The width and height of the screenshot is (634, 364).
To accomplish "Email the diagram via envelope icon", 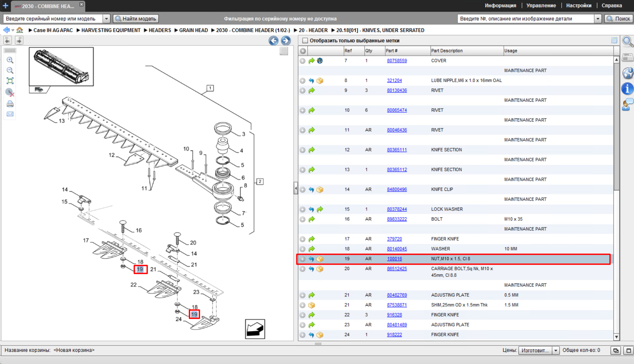I will click(10, 114).
